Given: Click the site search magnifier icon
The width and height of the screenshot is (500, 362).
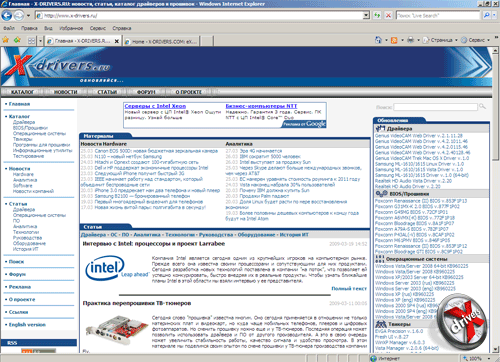Looking at the screenshot, I should (482, 107).
